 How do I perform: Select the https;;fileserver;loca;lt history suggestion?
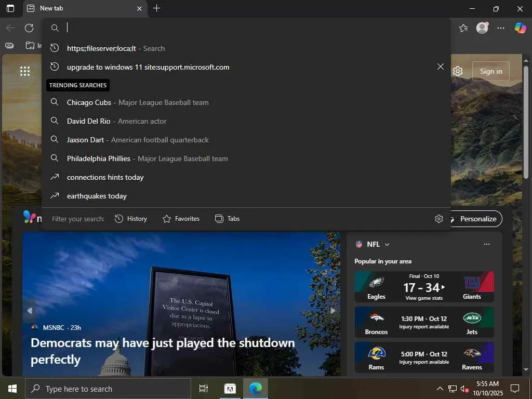tap(246, 48)
